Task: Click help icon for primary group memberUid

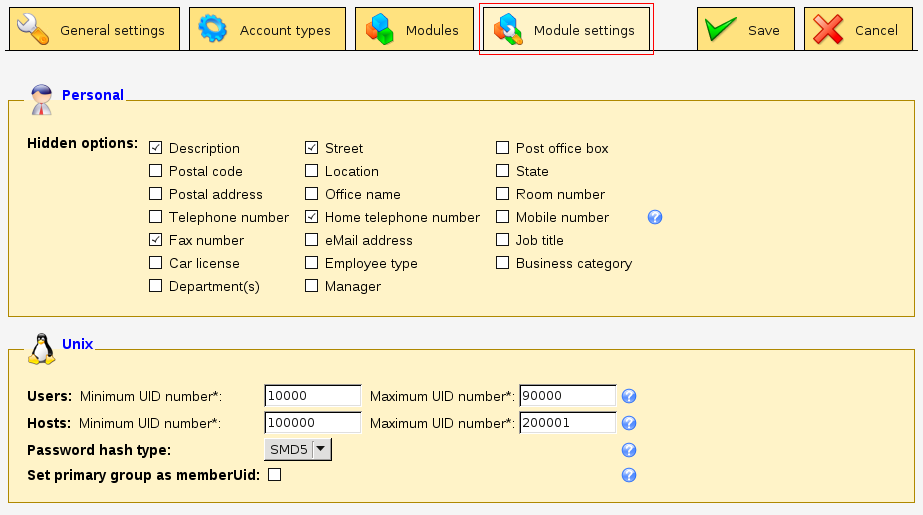Action: pos(629,475)
